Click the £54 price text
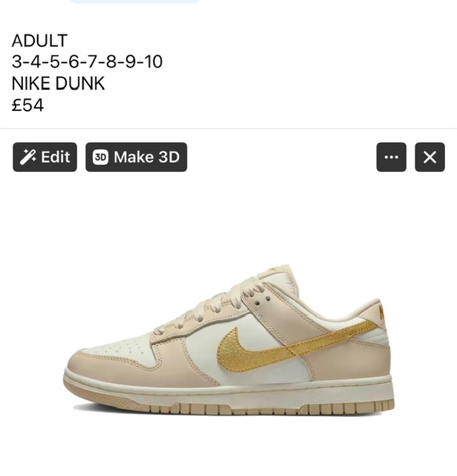Image resolution: width=457 pixels, height=476 pixels. 27,105
